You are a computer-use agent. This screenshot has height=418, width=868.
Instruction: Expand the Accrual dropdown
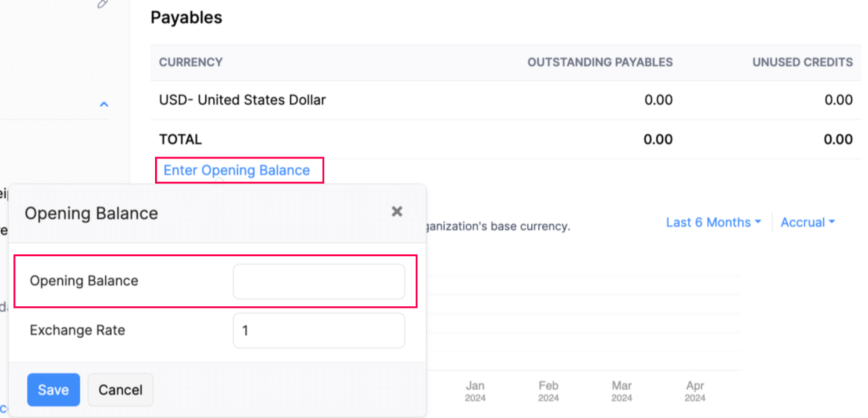click(808, 222)
